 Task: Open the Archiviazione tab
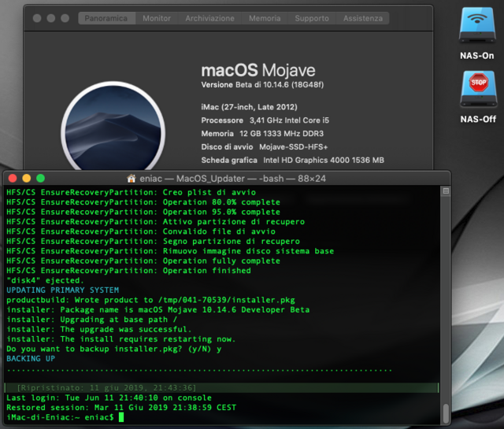pos(209,18)
